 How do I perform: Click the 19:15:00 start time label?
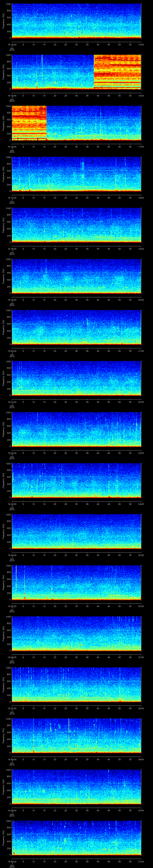click(12, 96)
